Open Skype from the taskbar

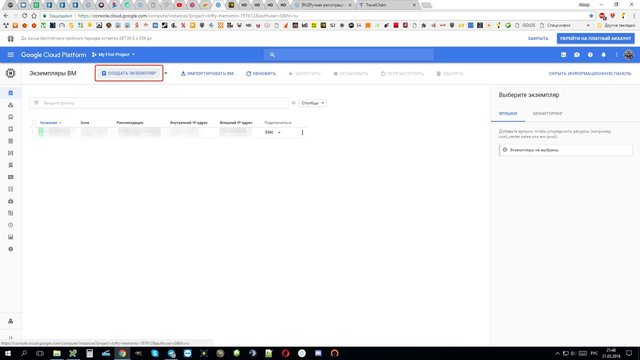[x=155, y=353]
